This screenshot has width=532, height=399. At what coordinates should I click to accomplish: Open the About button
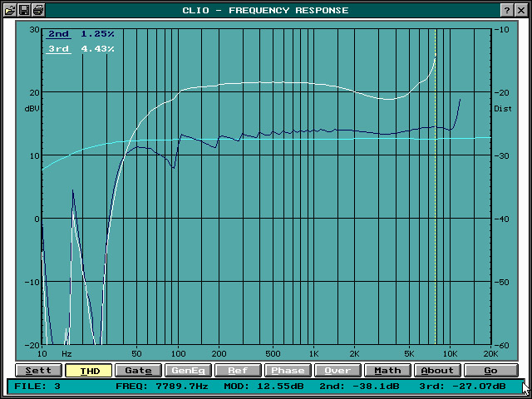coord(438,371)
